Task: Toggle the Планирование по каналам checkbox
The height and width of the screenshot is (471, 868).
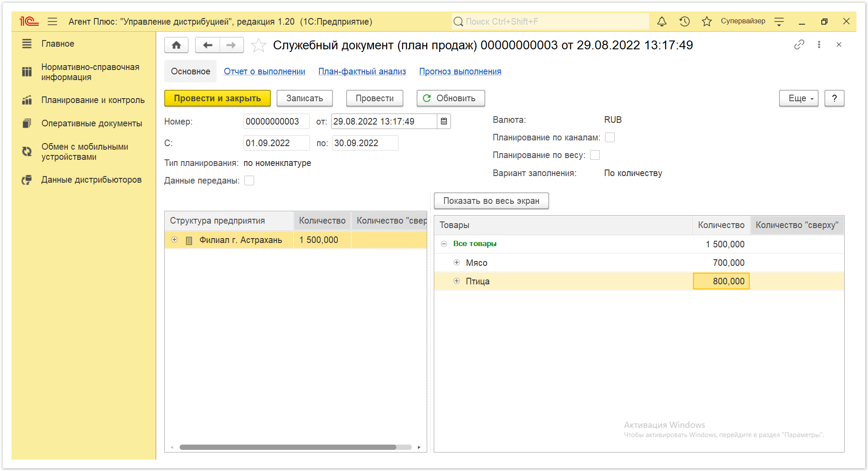Action: (x=609, y=137)
